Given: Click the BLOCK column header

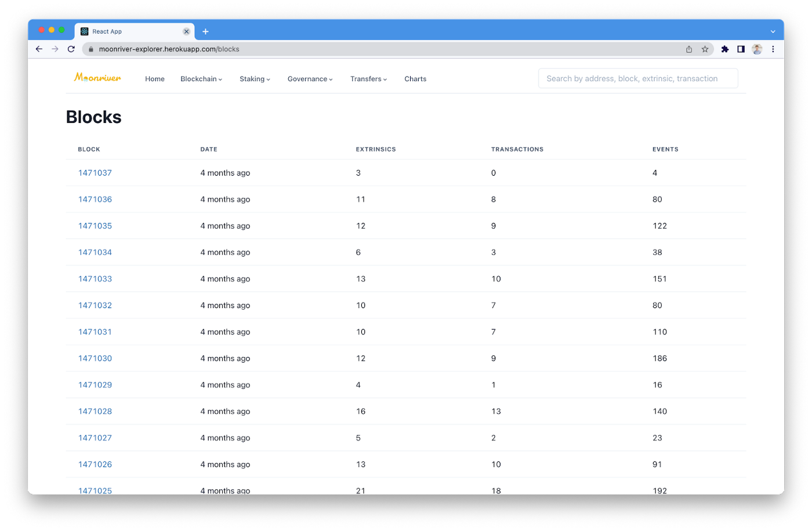Looking at the screenshot, I should [89, 149].
